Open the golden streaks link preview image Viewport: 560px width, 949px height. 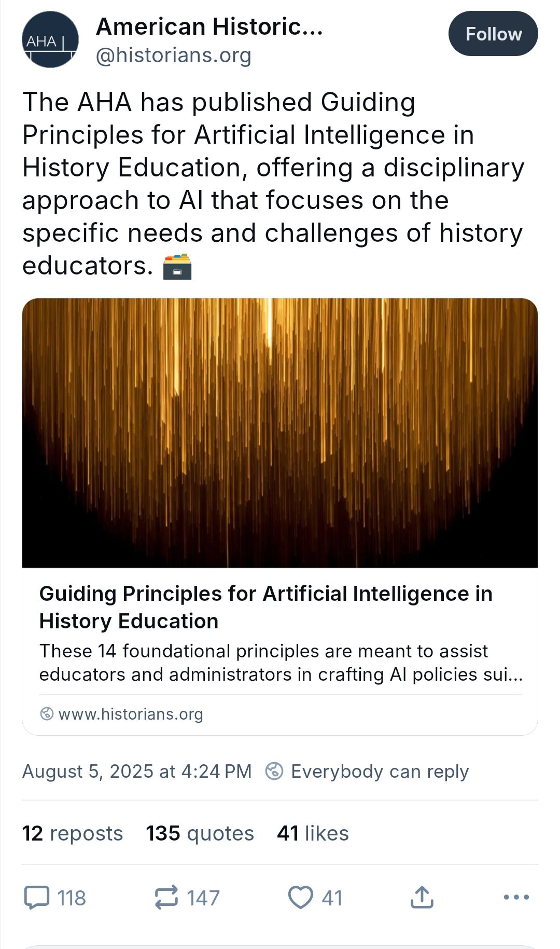(x=280, y=433)
